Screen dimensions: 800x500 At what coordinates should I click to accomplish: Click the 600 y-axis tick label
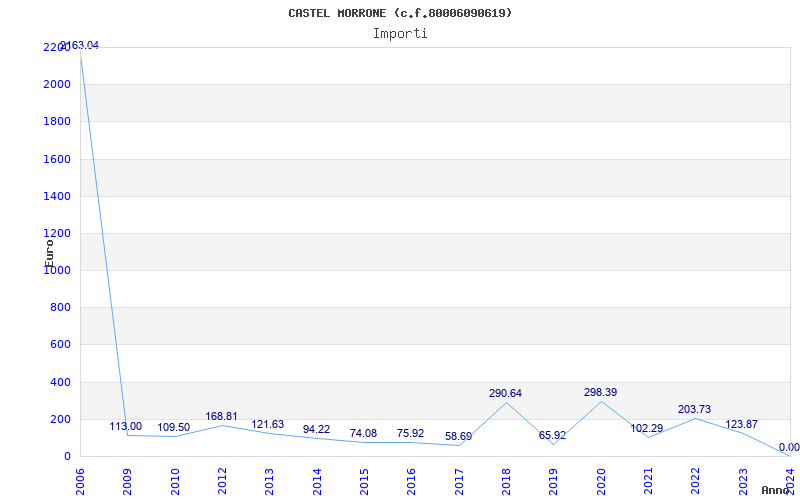[60, 345]
